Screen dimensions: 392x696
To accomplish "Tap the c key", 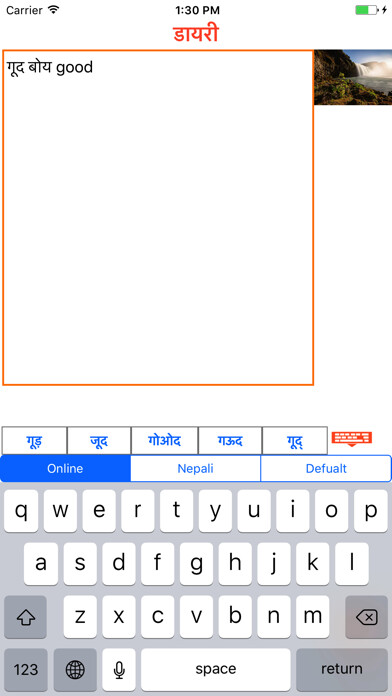I will click(x=157, y=617).
